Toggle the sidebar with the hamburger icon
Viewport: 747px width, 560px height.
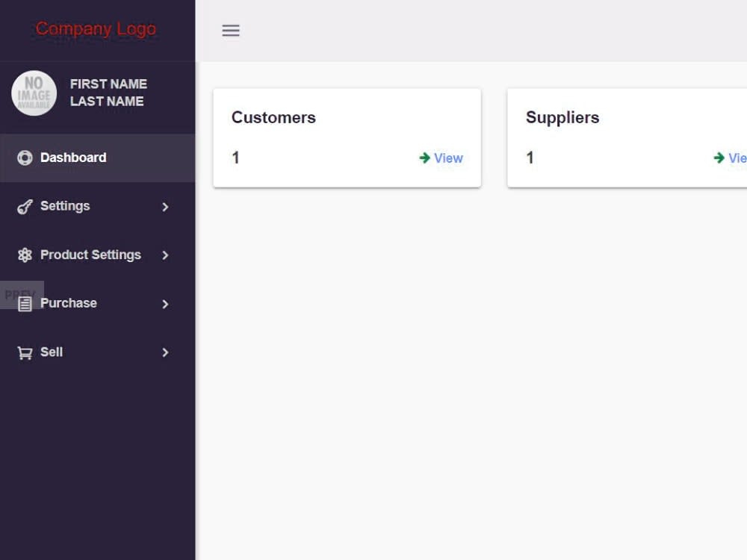coord(231,31)
